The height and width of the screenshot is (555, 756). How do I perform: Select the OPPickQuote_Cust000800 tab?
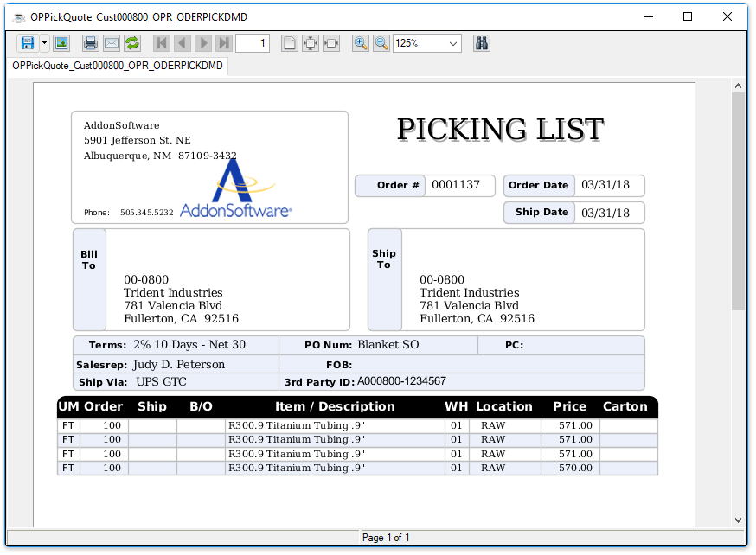click(118, 66)
